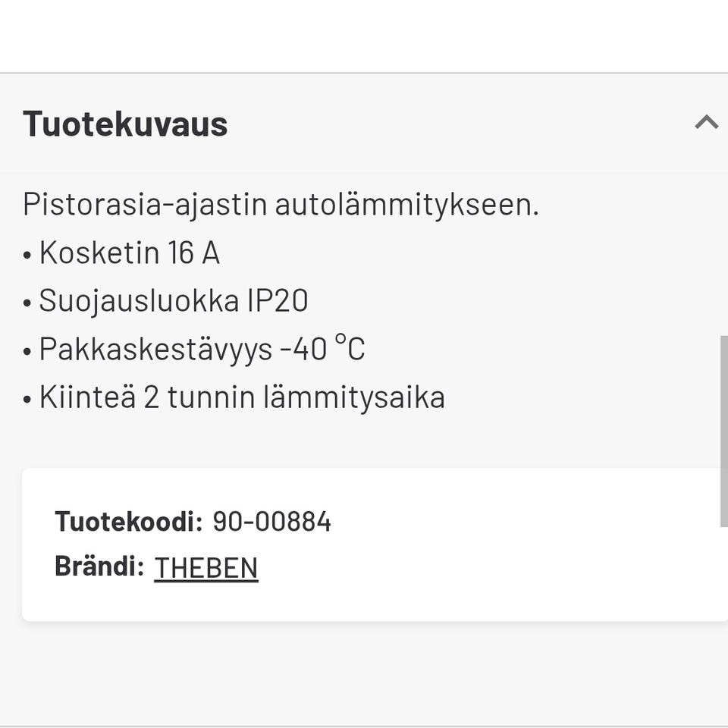Click empty space inside product info card

(x=493, y=546)
